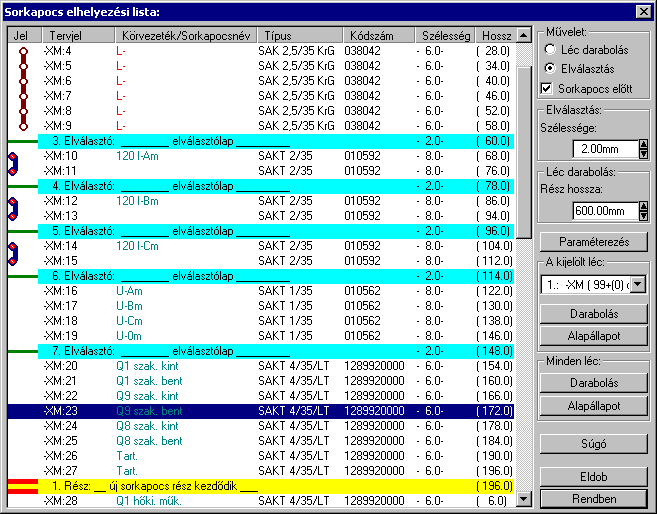Click the Körvezeték/Sorkapocsnév column header
The image size is (657, 514).
[186, 36]
